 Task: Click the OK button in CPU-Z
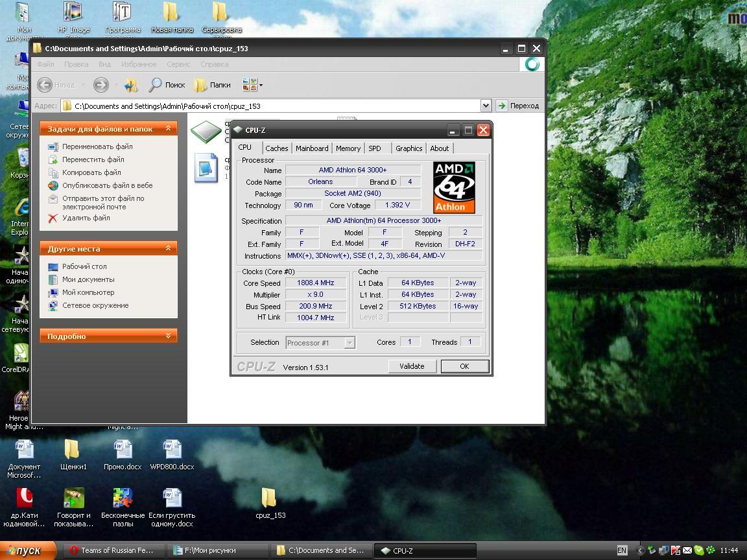(x=464, y=366)
